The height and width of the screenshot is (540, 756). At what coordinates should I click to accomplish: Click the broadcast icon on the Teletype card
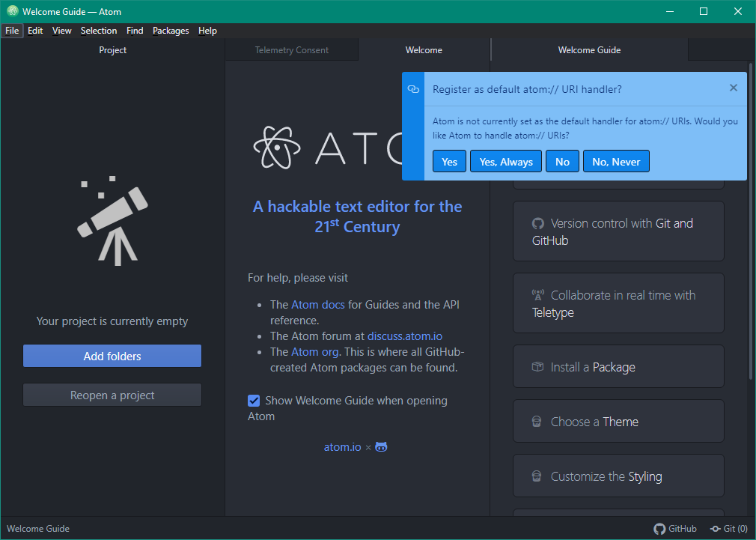coord(537,295)
